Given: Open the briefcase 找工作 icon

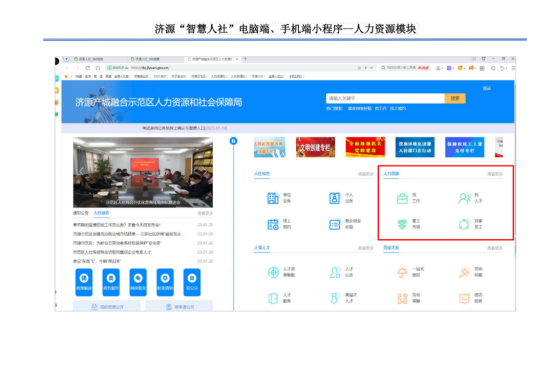Looking at the screenshot, I should [402, 198].
